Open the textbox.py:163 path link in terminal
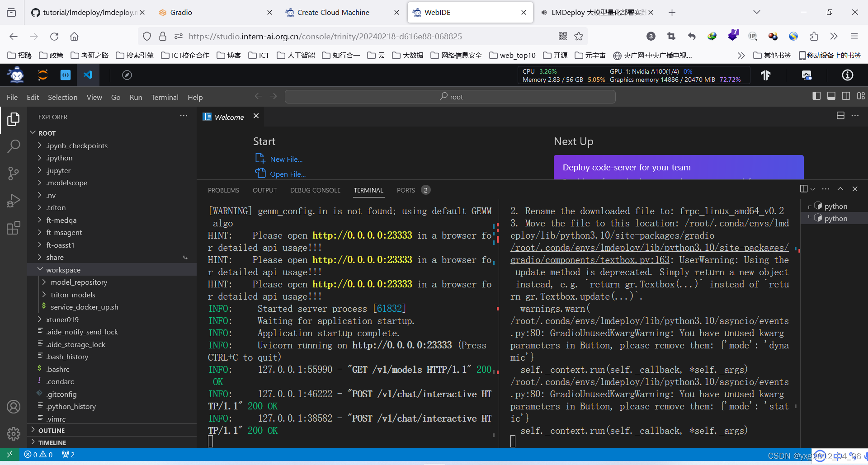Screen dimensions: 868x465 click(x=649, y=254)
